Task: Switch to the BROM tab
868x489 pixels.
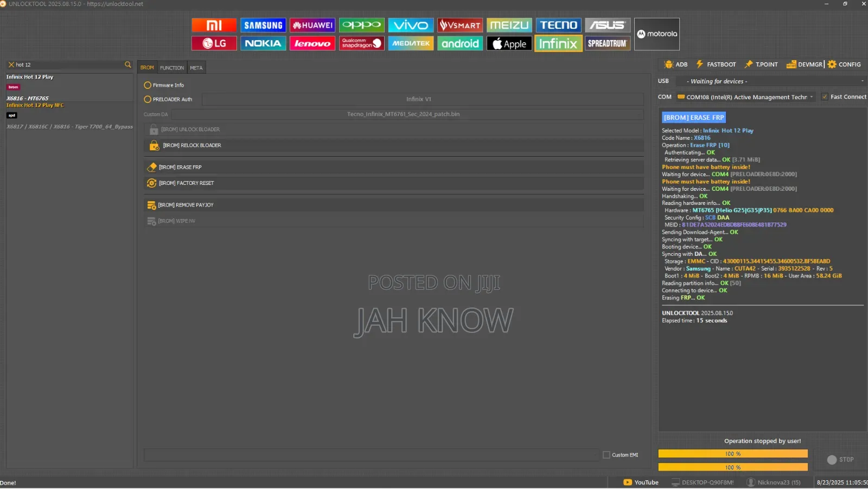Action: click(x=147, y=68)
